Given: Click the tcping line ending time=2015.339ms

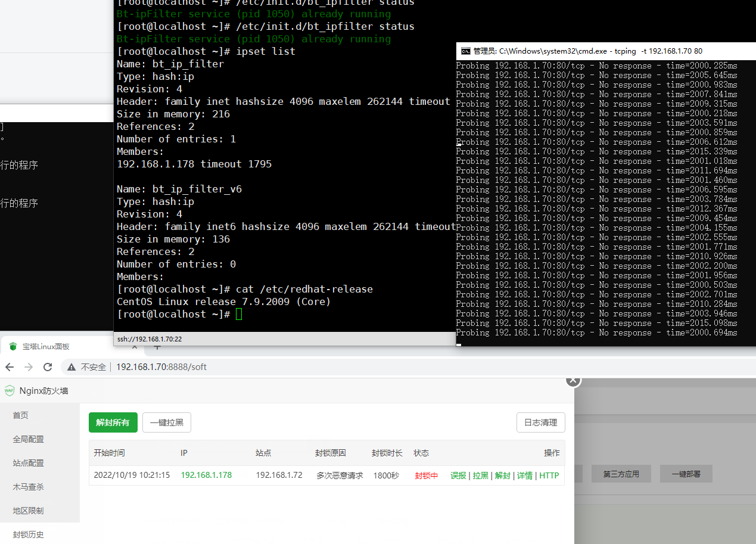Looking at the screenshot, I should [597, 151].
